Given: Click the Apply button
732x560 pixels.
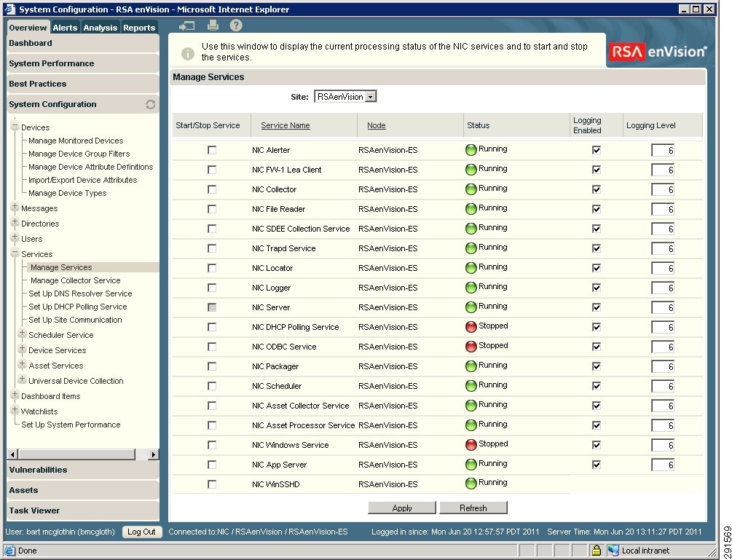Looking at the screenshot, I should pos(402,508).
